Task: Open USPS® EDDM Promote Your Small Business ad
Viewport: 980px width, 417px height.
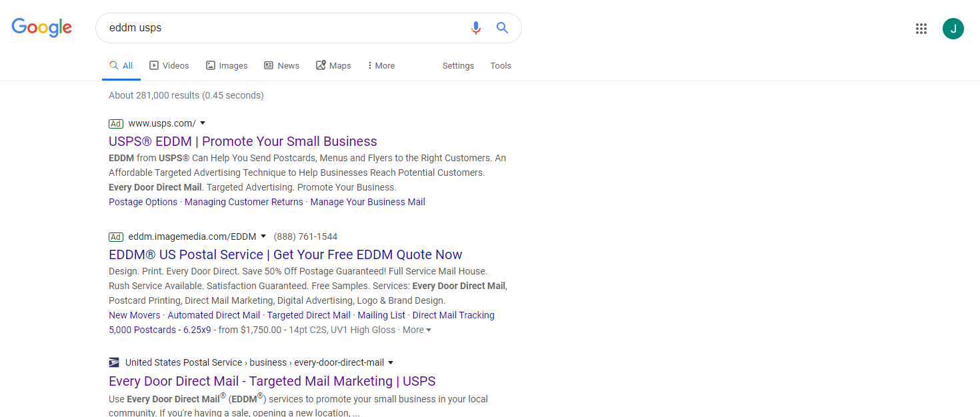Action: tap(243, 141)
